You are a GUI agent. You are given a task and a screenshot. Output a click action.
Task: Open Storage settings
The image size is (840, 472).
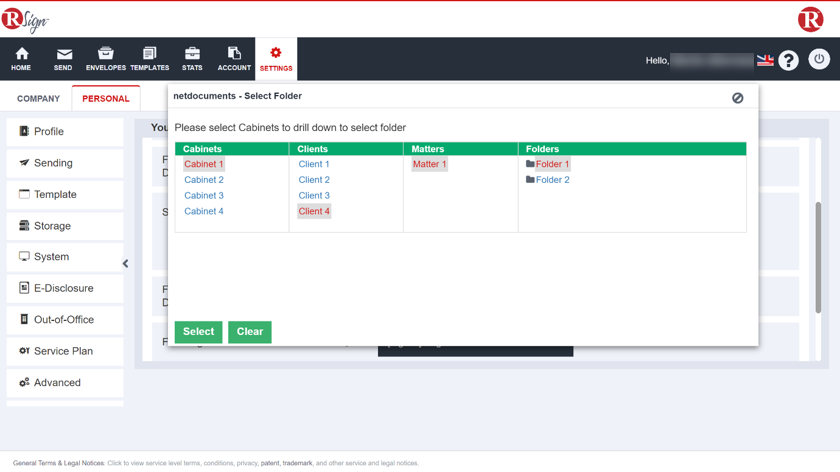(65, 226)
